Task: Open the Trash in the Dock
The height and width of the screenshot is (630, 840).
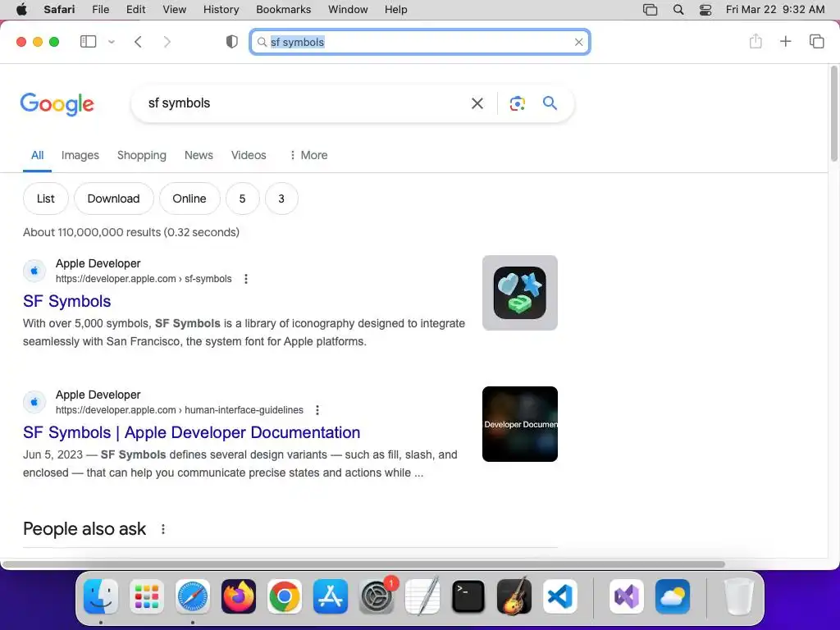Action: 739,596
